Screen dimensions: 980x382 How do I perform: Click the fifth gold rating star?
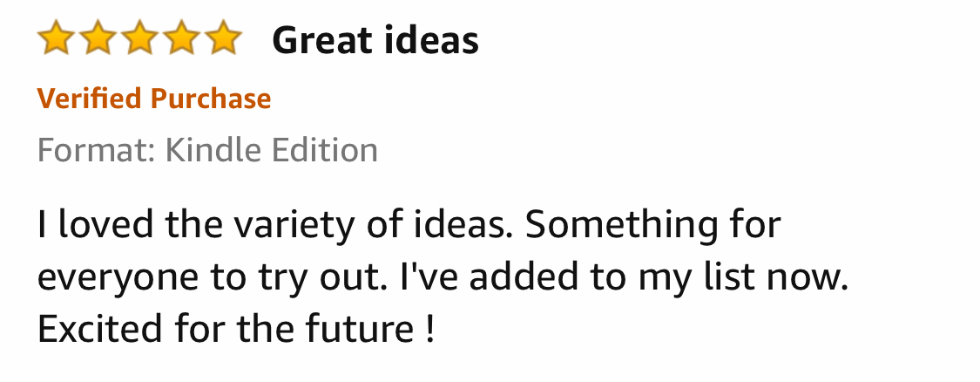click(x=224, y=39)
